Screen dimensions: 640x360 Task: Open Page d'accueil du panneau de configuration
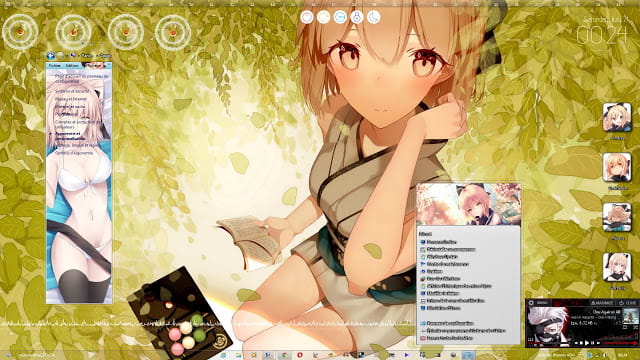click(82, 78)
